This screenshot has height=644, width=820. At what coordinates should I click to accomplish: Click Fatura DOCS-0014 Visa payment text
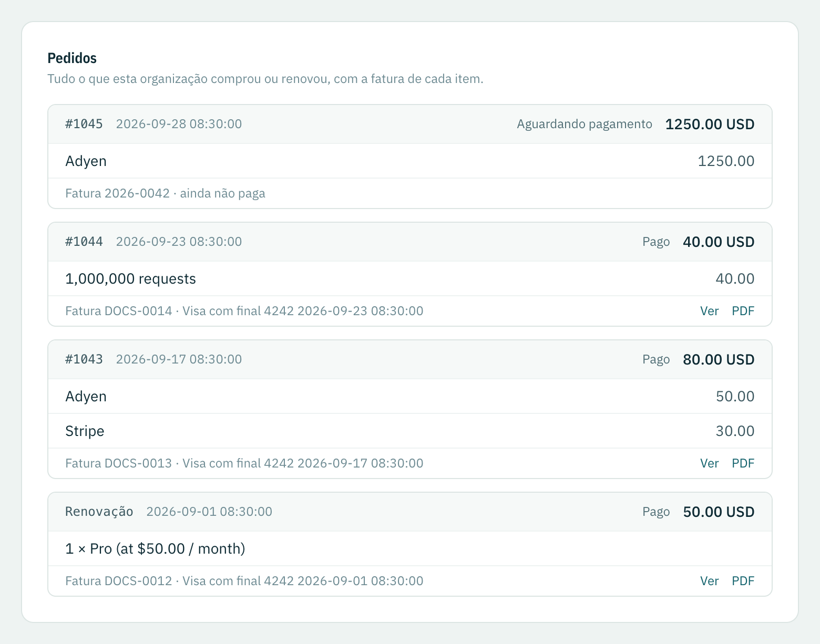(x=244, y=311)
